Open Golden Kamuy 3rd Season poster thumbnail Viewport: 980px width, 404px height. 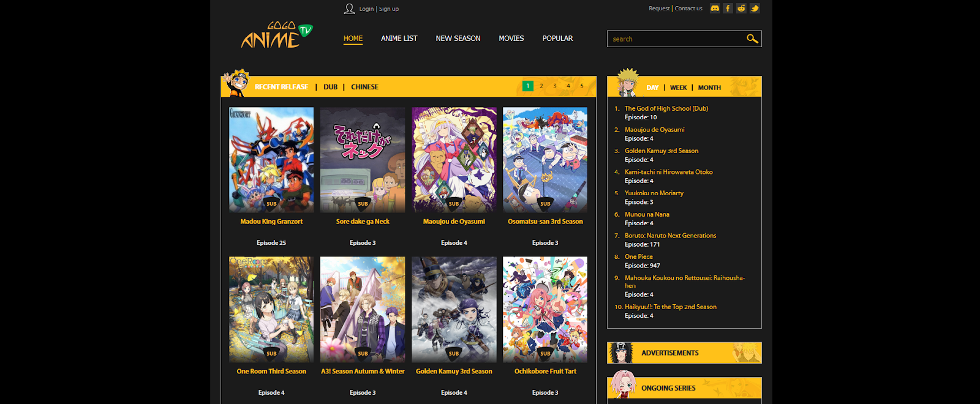pyautogui.click(x=454, y=309)
